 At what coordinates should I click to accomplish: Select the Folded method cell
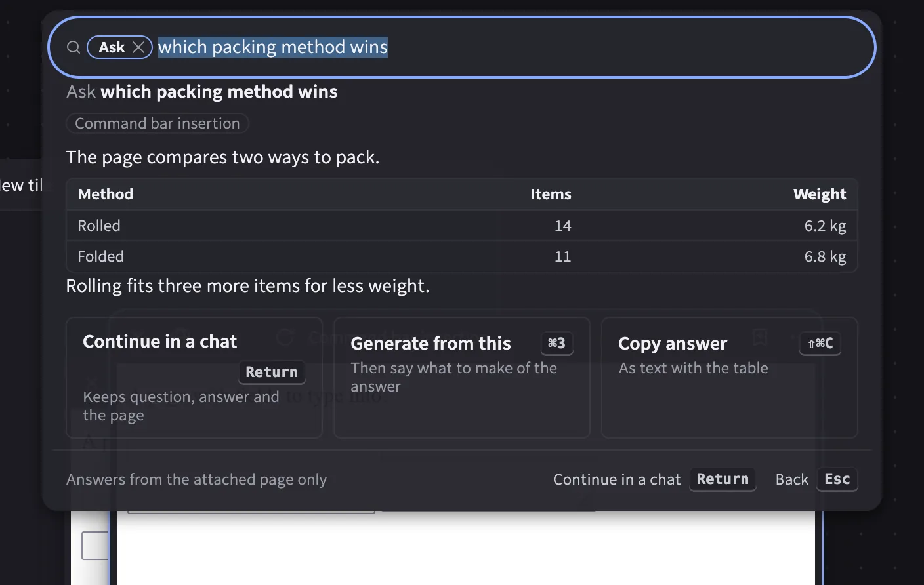point(100,256)
